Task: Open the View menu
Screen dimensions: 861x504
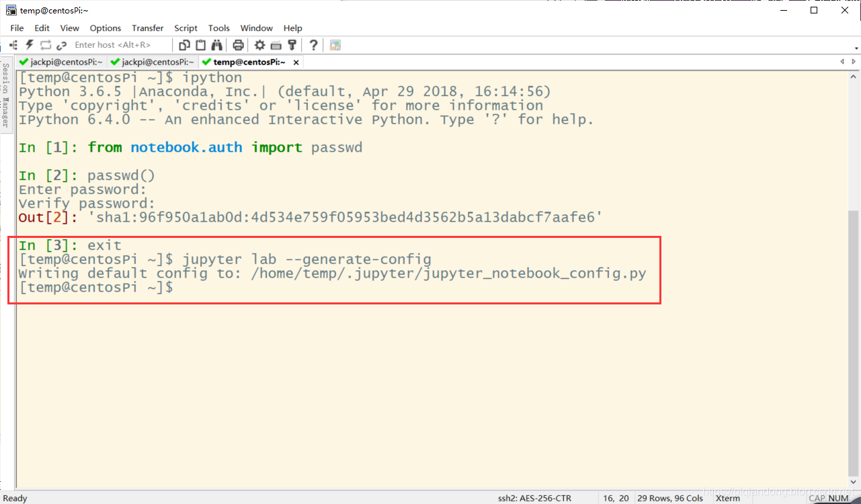Action: [x=69, y=28]
